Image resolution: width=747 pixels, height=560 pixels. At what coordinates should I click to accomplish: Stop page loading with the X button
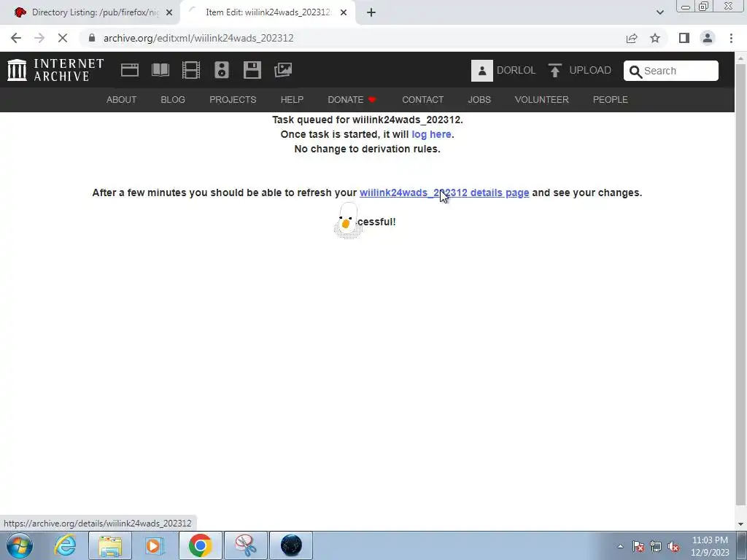click(x=63, y=38)
